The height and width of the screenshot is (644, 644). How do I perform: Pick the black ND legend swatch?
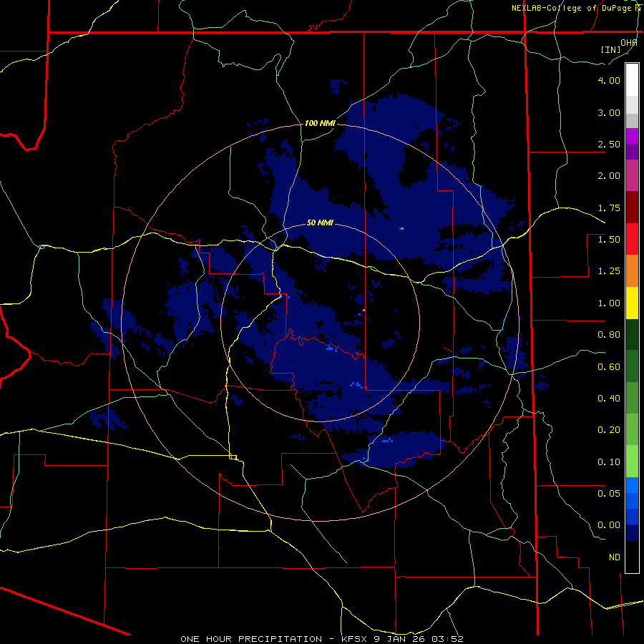pos(632,557)
